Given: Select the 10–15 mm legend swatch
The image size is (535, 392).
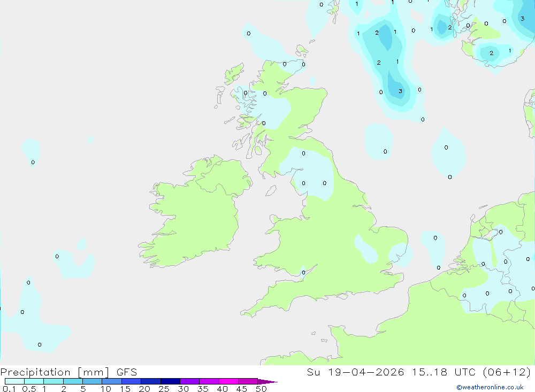Looking at the screenshot, I should [112, 381].
